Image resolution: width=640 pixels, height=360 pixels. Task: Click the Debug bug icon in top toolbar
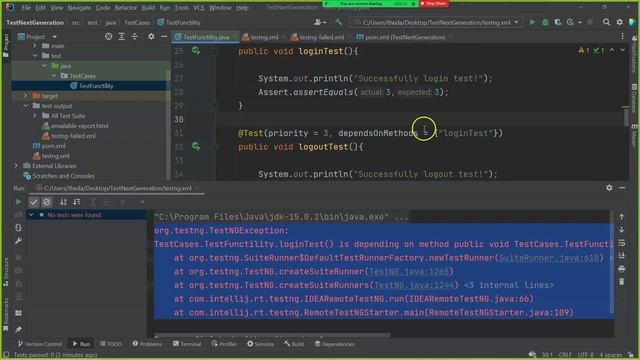[545, 22]
